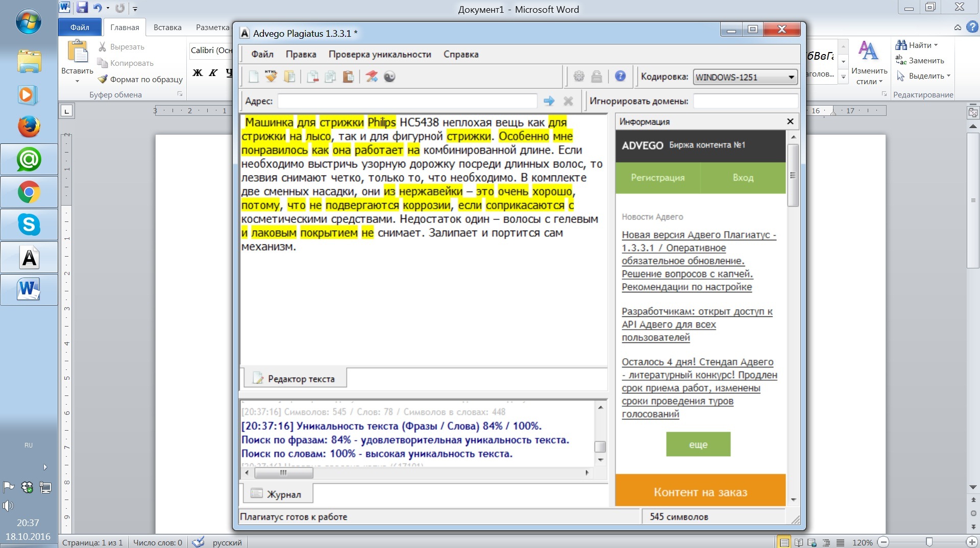Expand the Word styles gallery more arrow
The width and height of the screenshot is (980, 548).
[843, 78]
